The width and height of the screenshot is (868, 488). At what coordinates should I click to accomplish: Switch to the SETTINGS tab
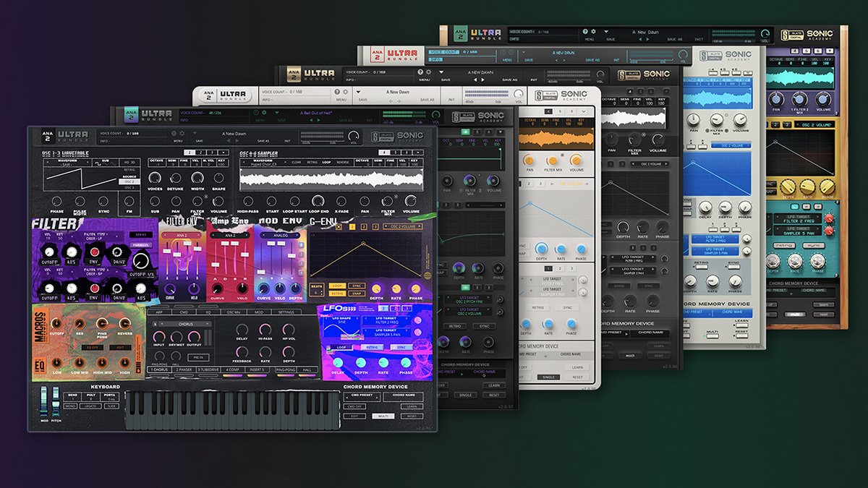click(x=286, y=312)
